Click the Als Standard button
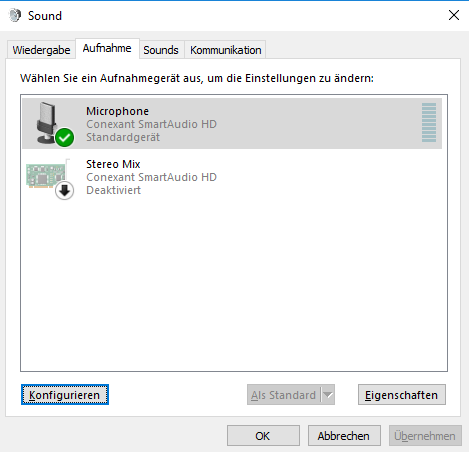This screenshot has height=452, width=469. pyautogui.click(x=284, y=395)
